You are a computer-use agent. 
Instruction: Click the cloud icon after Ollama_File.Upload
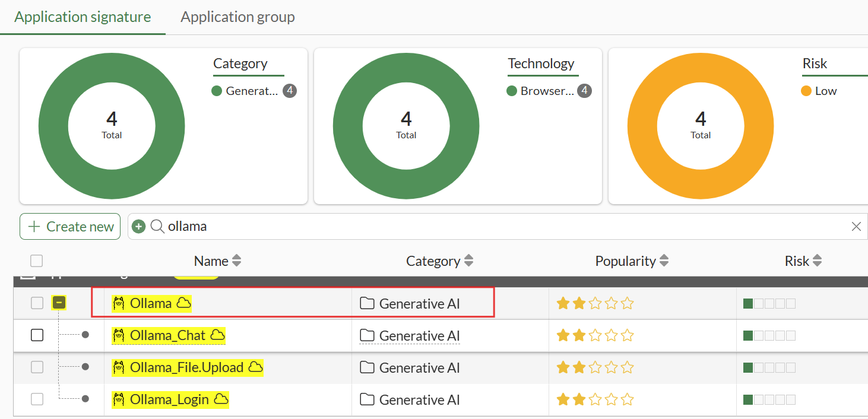pyautogui.click(x=255, y=367)
